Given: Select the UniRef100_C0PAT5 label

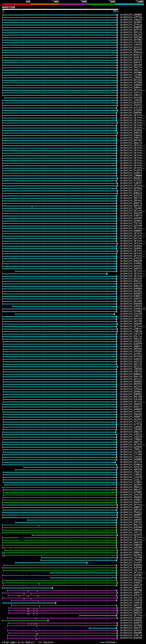Looking at the screenshot, I should [x=131, y=45].
